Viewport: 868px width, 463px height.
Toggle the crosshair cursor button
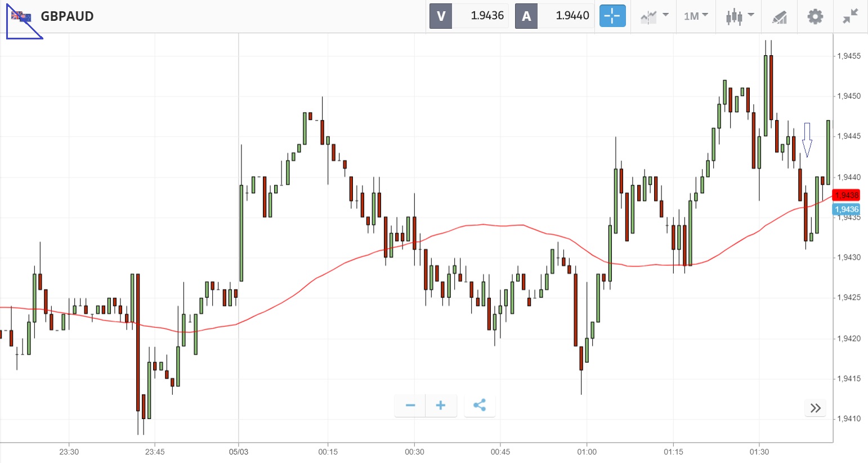(x=612, y=16)
